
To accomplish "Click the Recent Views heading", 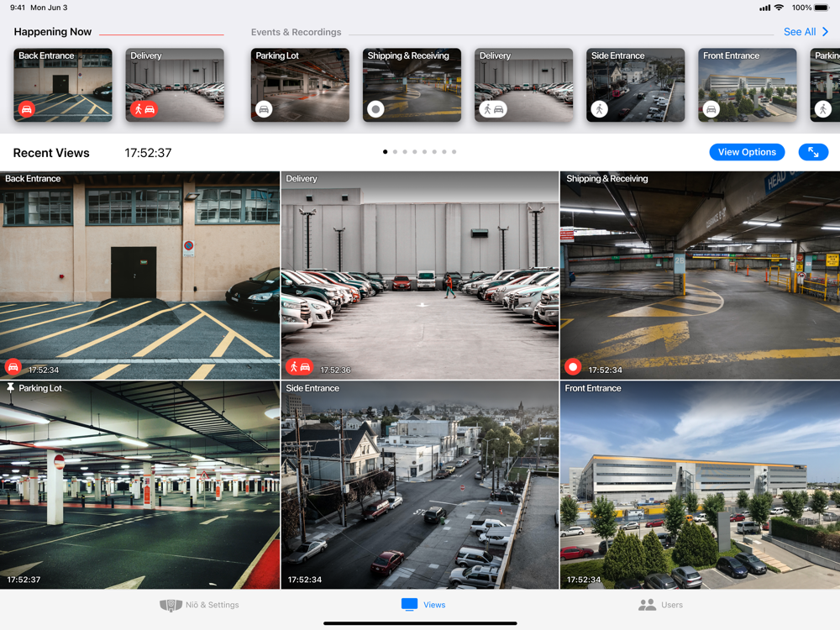I will pyautogui.click(x=51, y=153).
